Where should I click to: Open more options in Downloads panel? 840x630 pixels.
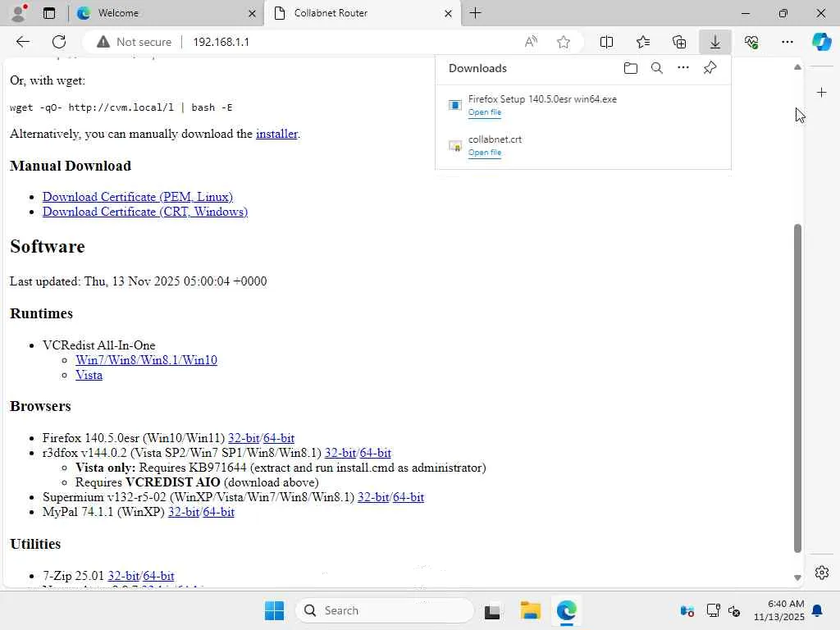pyautogui.click(x=683, y=68)
